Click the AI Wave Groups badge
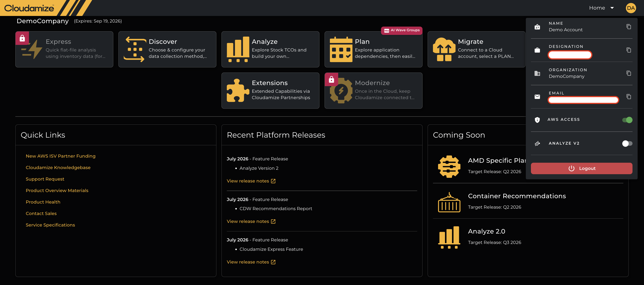 (x=402, y=30)
